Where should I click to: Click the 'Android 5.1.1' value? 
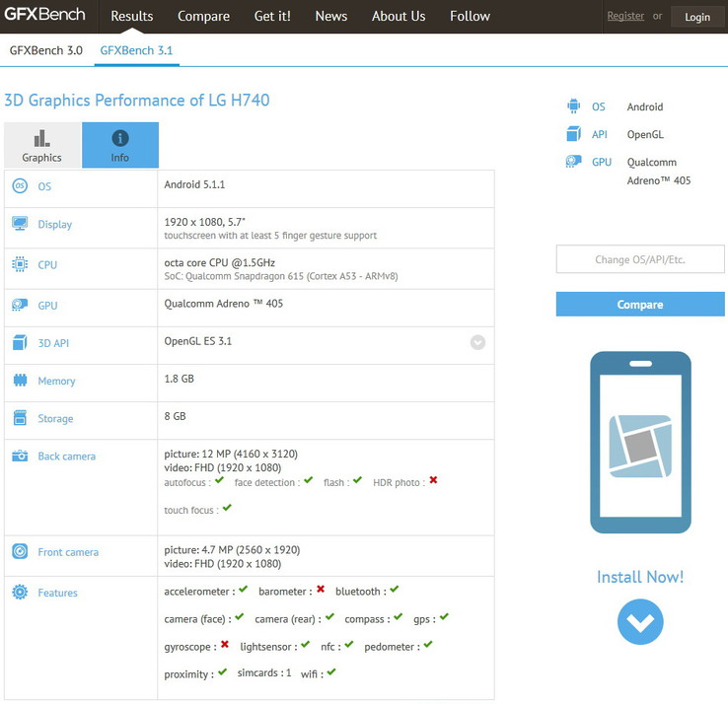pos(194,184)
